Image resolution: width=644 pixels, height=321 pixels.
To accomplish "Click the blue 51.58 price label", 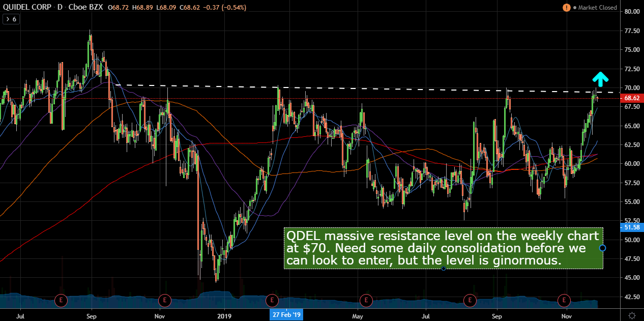I will pos(632,227).
